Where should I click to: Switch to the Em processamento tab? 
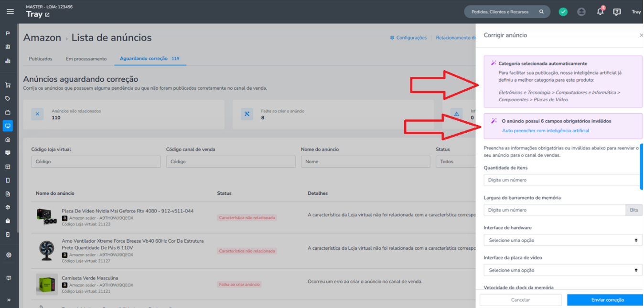coord(86,59)
